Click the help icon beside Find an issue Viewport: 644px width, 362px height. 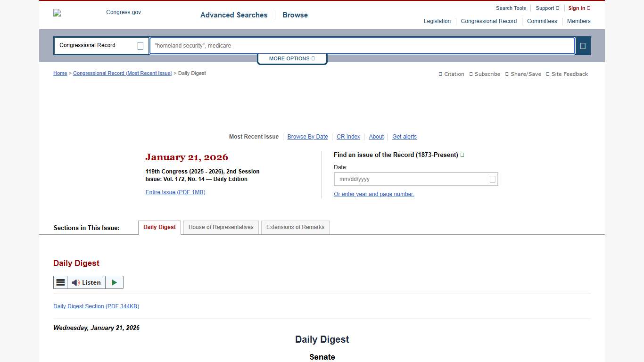click(x=462, y=155)
